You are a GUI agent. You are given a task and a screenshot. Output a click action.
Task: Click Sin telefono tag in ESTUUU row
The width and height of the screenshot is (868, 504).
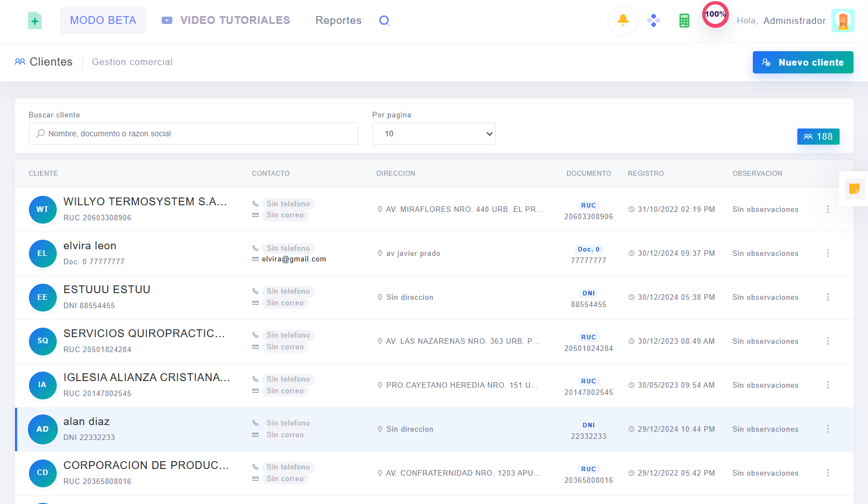pyautogui.click(x=288, y=291)
